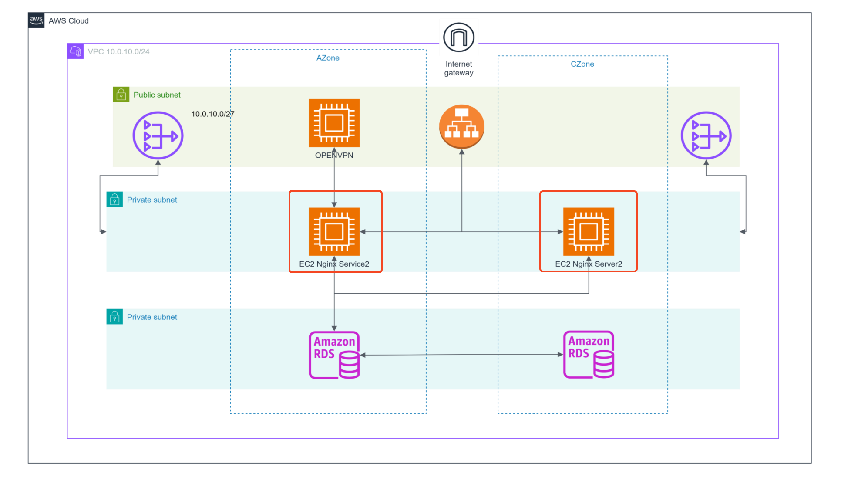Click the EC2 Nginx Service2 instance icon
Image resolution: width=868 pixels, height=481 pixels.
pos(334,231)
